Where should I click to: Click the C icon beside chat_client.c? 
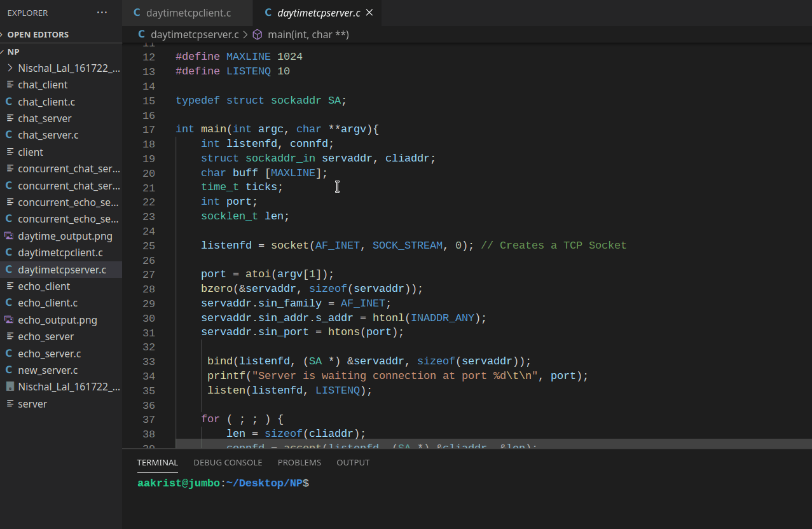(9, 102)
